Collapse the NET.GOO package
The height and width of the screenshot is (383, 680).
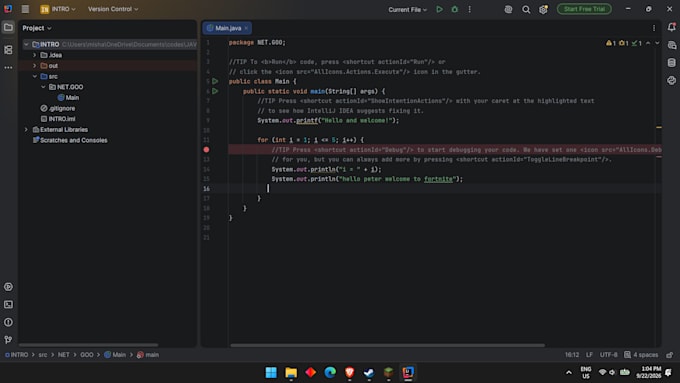pyautogui.click(x=43, y=87)
